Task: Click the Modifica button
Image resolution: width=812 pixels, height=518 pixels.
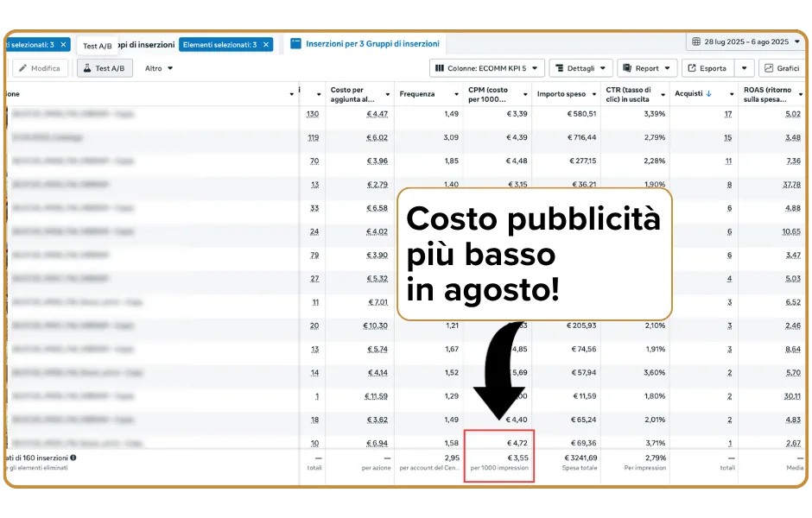Action: (x=40, y=68)
